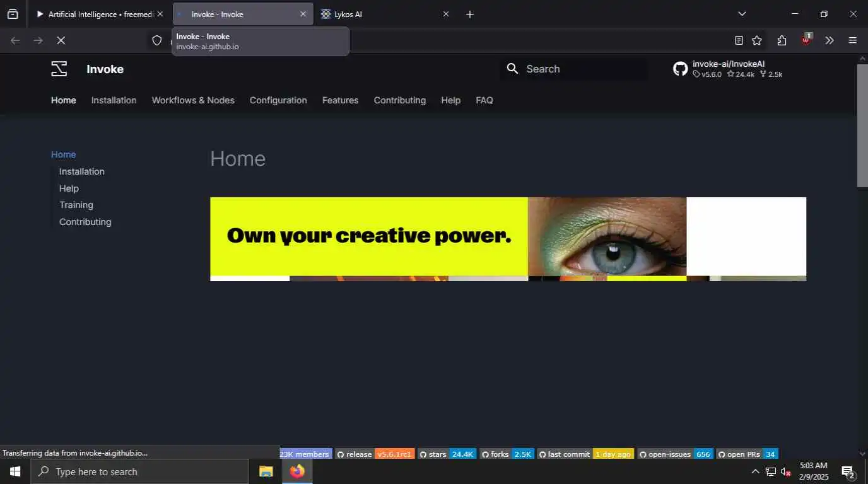868x484 pixels.
Task: Open the invoke-ai/InvokeAI GitHub repository link
Action: (728, 69)
